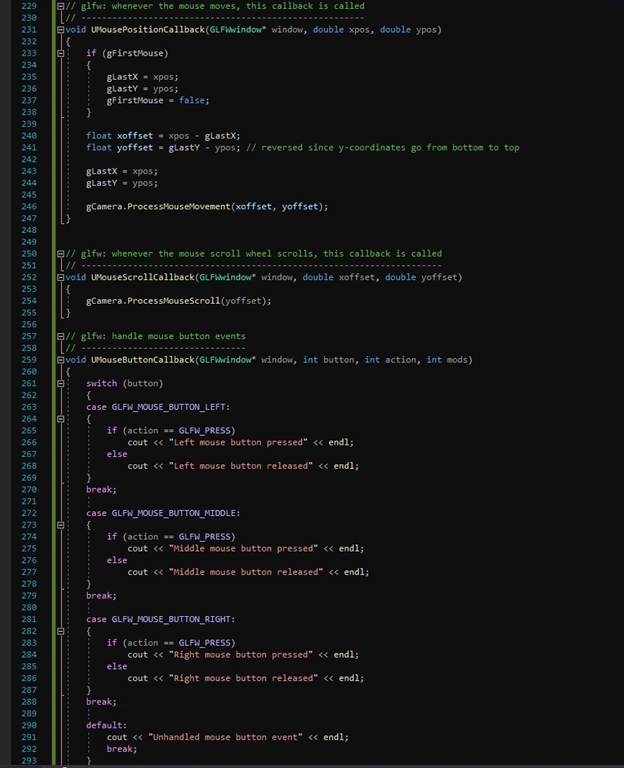
Task: Click UMouseScrollCallback function name
Action: pyautogui.click(x=143, y=277)
